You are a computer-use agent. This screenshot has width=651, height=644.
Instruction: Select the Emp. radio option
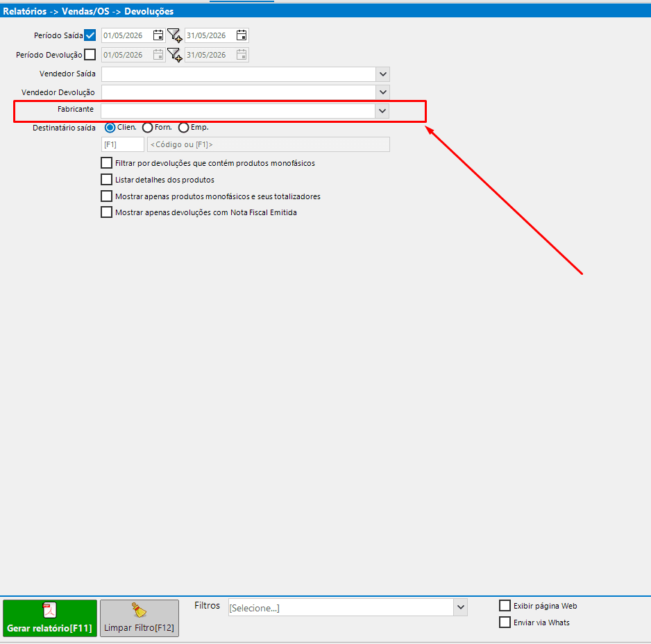tap(183, 128)
